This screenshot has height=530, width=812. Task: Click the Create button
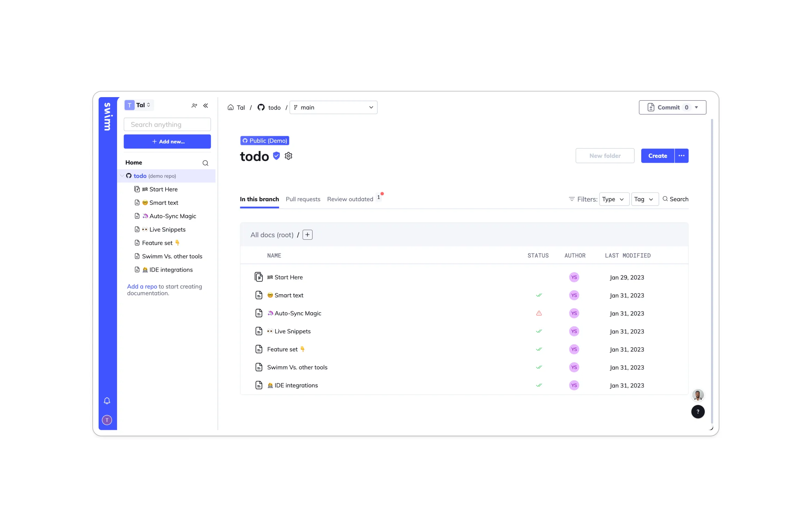tap(658, 156)
